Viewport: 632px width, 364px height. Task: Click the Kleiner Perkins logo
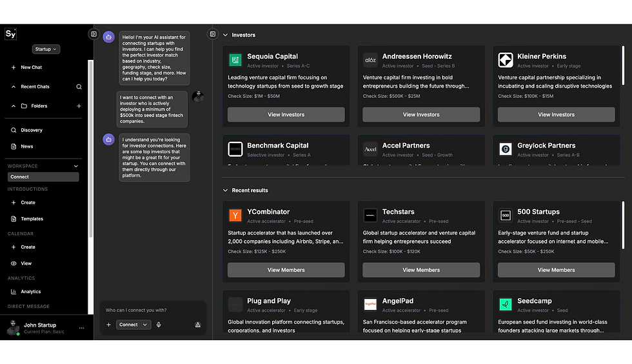(506, 60)
